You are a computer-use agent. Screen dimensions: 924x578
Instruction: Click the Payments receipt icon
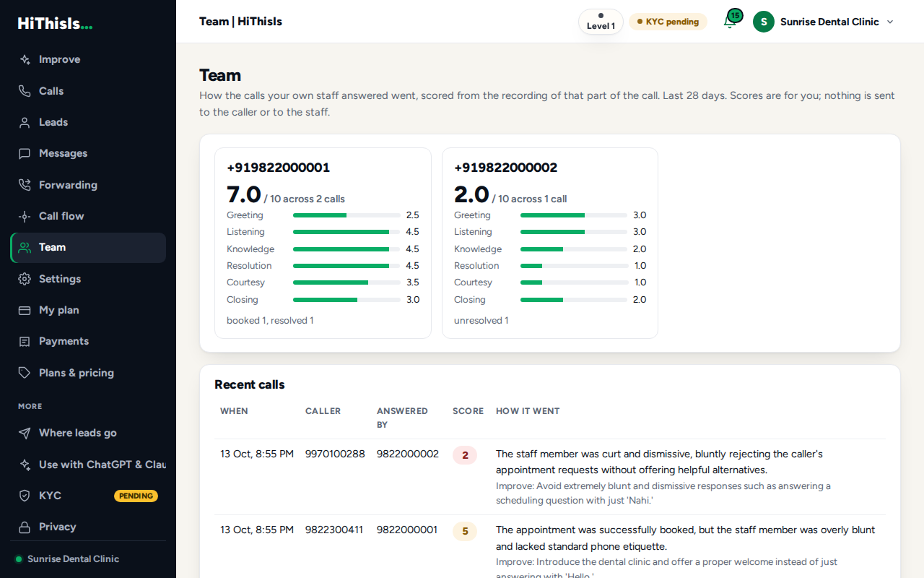25,341
